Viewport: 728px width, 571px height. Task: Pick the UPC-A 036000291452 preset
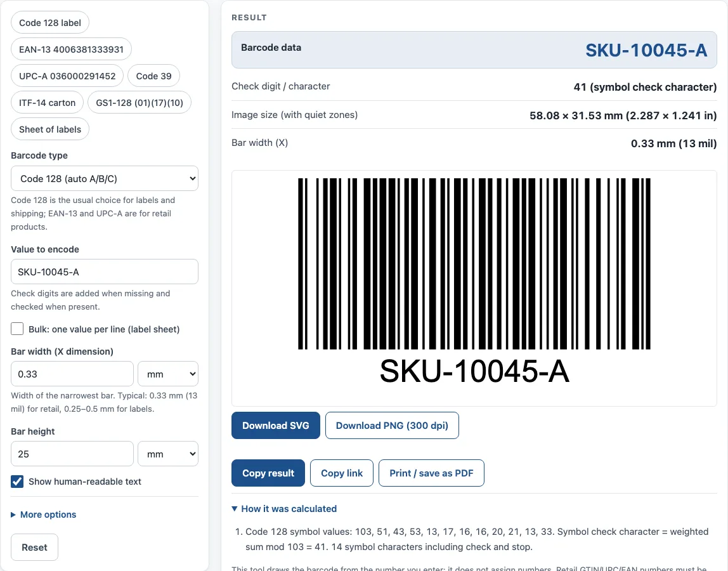point(67,75)
